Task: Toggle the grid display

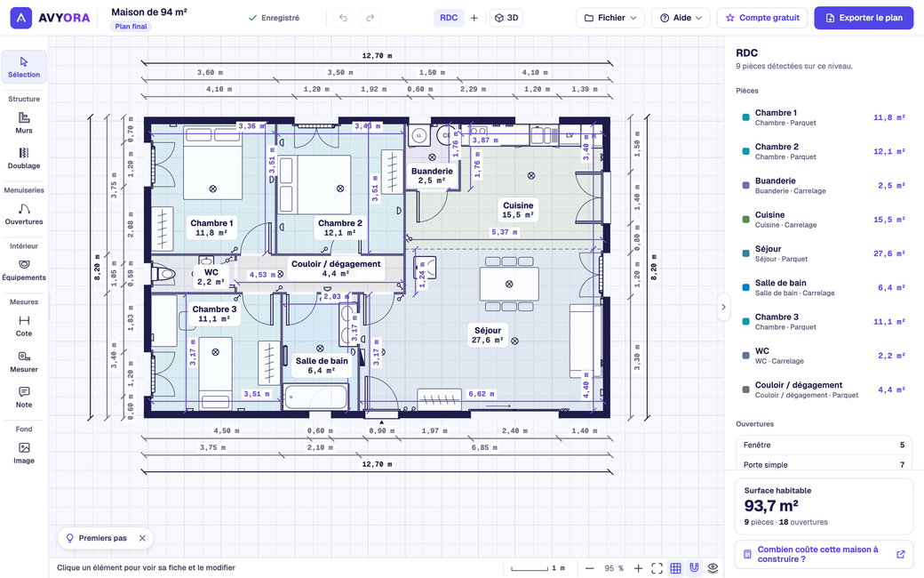Action: point(676,568)
